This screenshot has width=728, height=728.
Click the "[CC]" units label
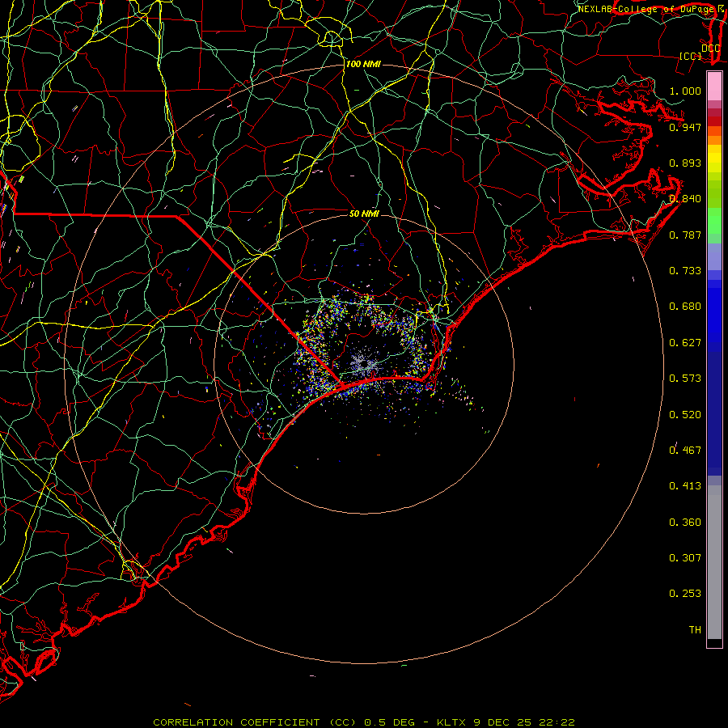click(691, 56)
